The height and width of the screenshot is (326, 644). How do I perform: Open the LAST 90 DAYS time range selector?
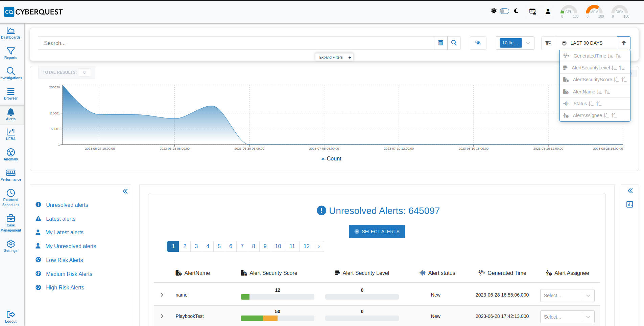click(586, 43)
